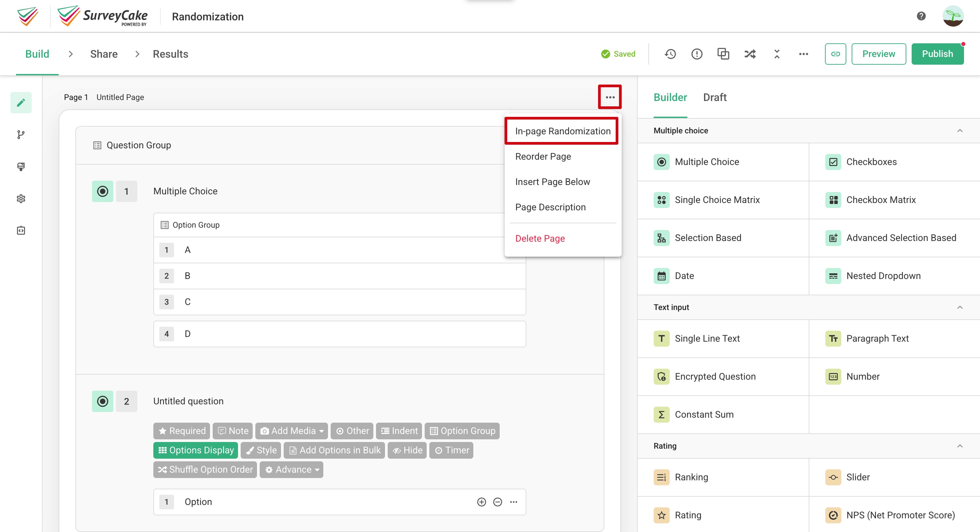Select In-page Randomization from the menu
The height and width of the screenshot is (532, 980).
[x=562, y=131]
